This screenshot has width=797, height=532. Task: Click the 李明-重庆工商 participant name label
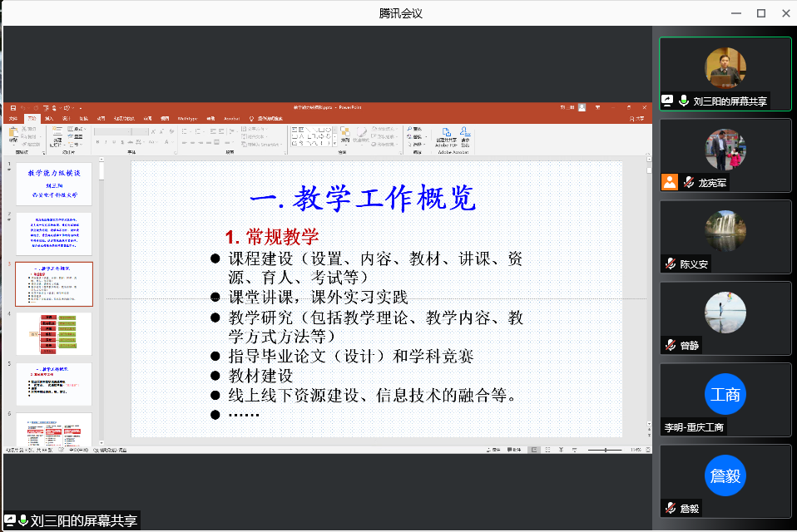pyautogui.click(x=694, y=427)
